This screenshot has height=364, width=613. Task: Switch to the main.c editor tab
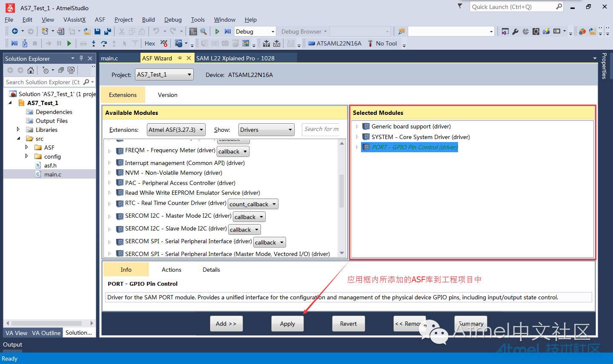[109, 58]
